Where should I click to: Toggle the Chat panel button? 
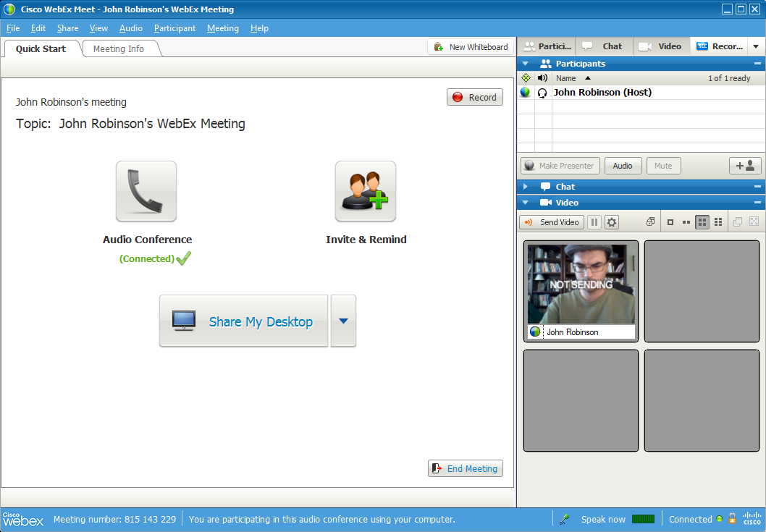pos(604,46)
